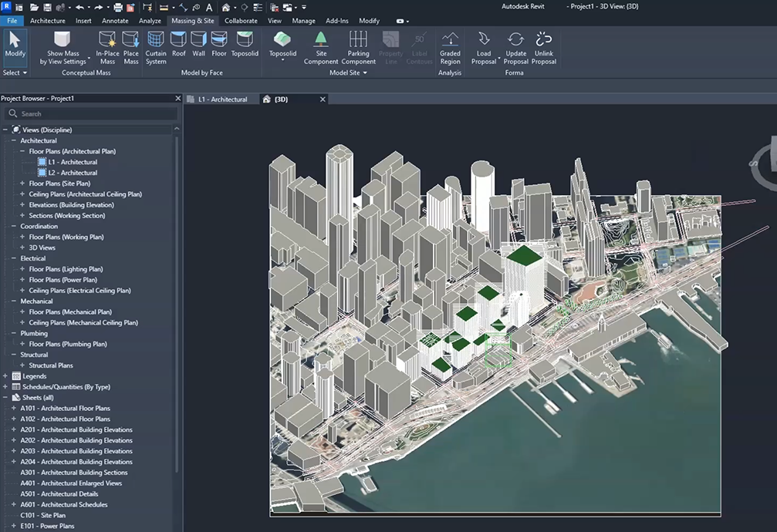Switch to the Architecture ribbon tab
The height and width of the screenshot is (532, 777).
tap(48, 21)
